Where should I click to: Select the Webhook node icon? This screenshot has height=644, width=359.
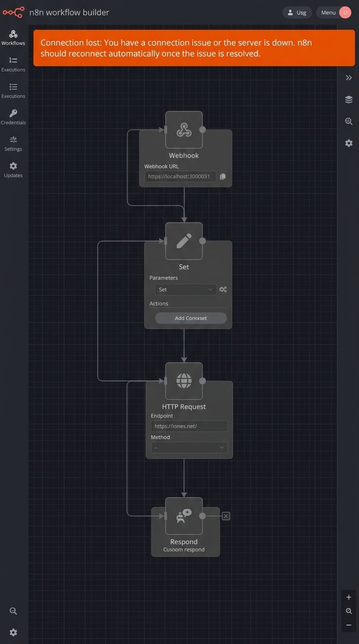184,130
